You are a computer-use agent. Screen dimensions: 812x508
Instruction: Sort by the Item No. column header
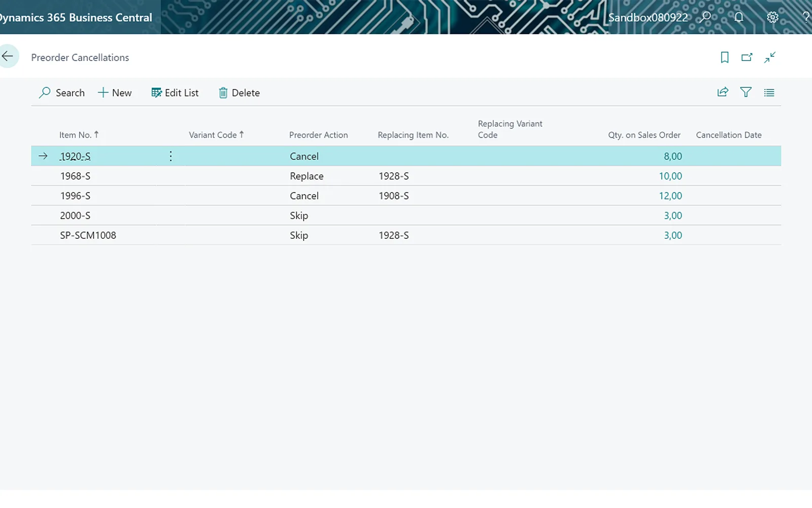pos(79,135)
